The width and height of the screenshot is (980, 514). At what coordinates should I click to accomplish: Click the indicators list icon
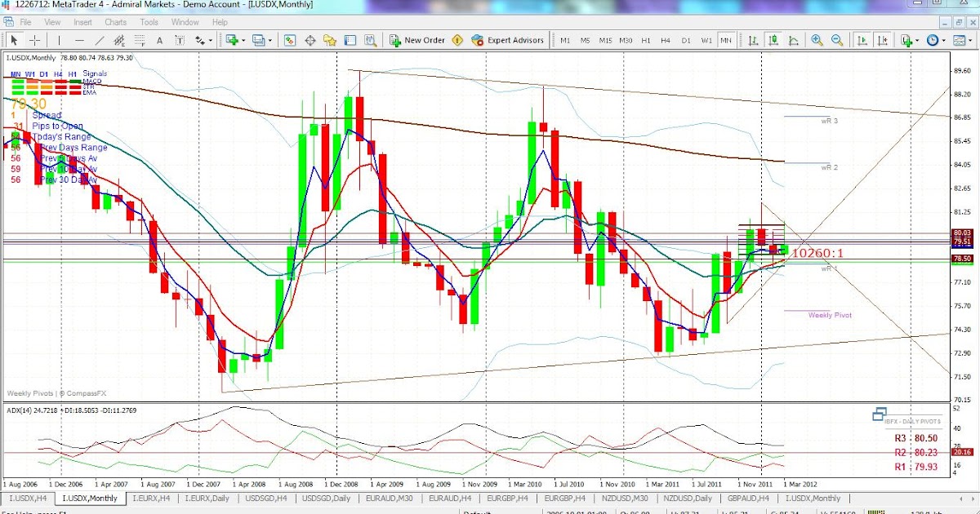(906, 40)
